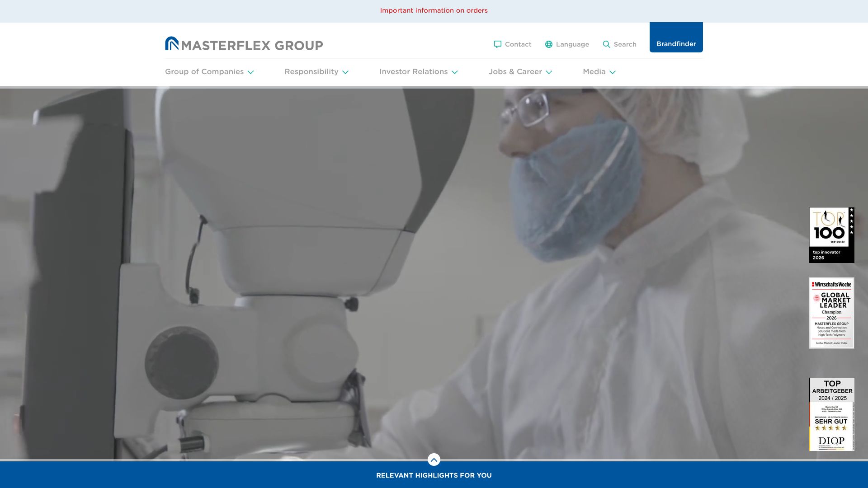Viewport: 868px width, 488px height.
Task: Click the Language text link
Action: click(x=572, y=44)
